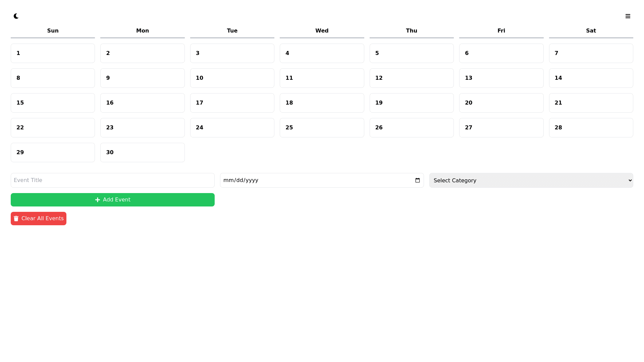Image resolution: width=644 pixels, height=362 pixels.
Task: Click calendar day 10
Action: coord(232,78)
